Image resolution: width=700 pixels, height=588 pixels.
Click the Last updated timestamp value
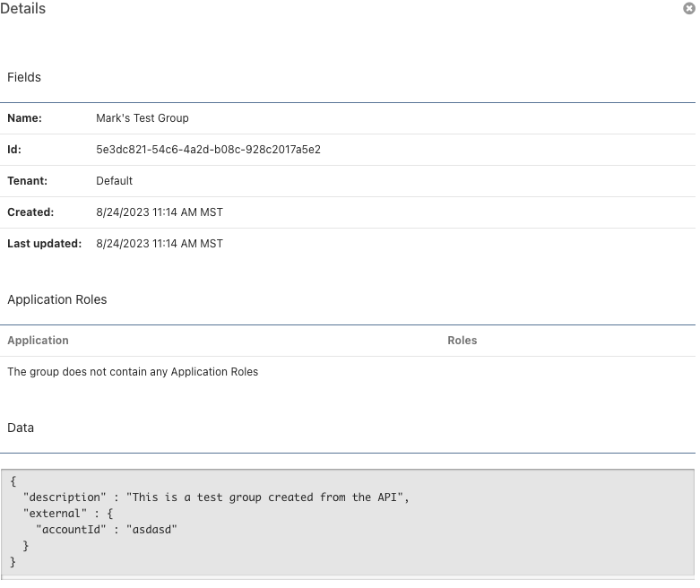coord(160,243)
